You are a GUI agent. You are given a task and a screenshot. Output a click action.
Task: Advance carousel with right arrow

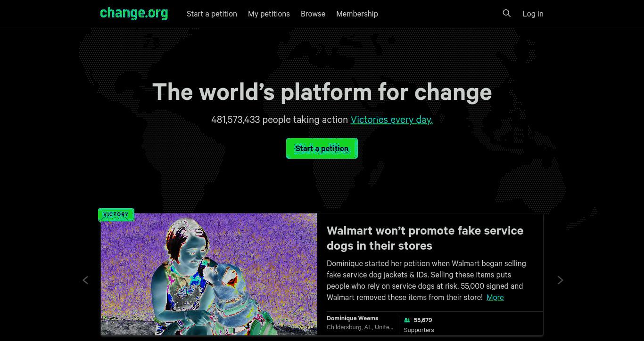(561, 280)
